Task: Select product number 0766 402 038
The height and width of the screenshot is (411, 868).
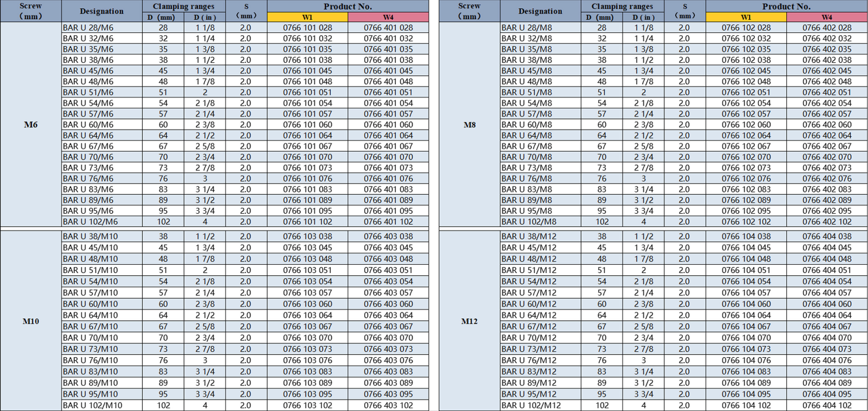Action: (x=827, y=60)
